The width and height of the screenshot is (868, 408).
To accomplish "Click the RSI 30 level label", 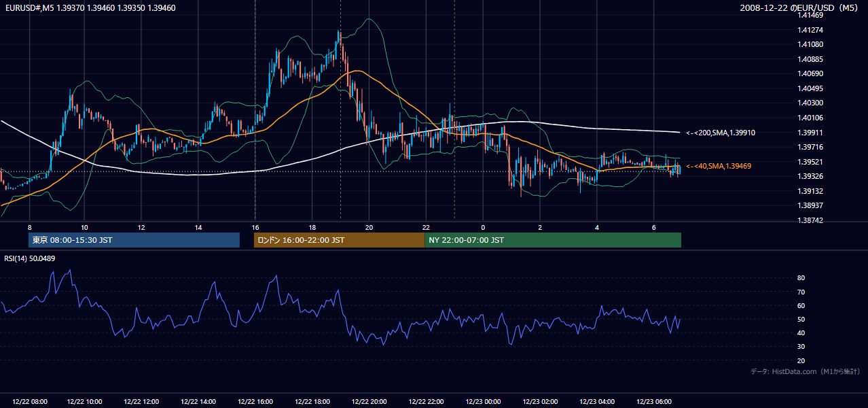I will click(x=801, y=347).
